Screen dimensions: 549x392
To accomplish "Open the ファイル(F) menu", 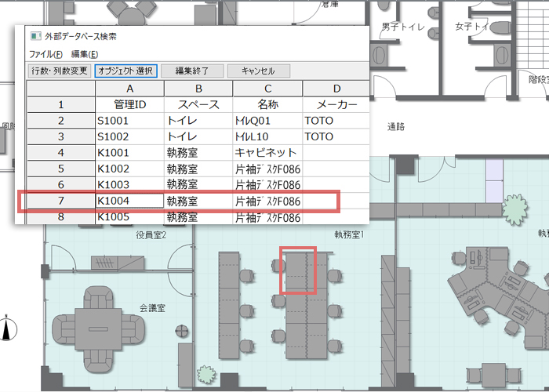I will [x=45, y=54].
